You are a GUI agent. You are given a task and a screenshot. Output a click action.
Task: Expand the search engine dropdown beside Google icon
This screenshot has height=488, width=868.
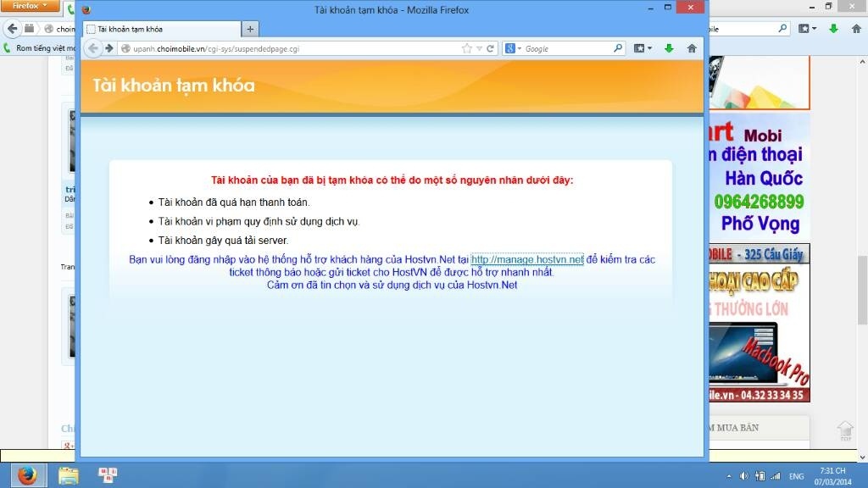click(x=520, y=48)
